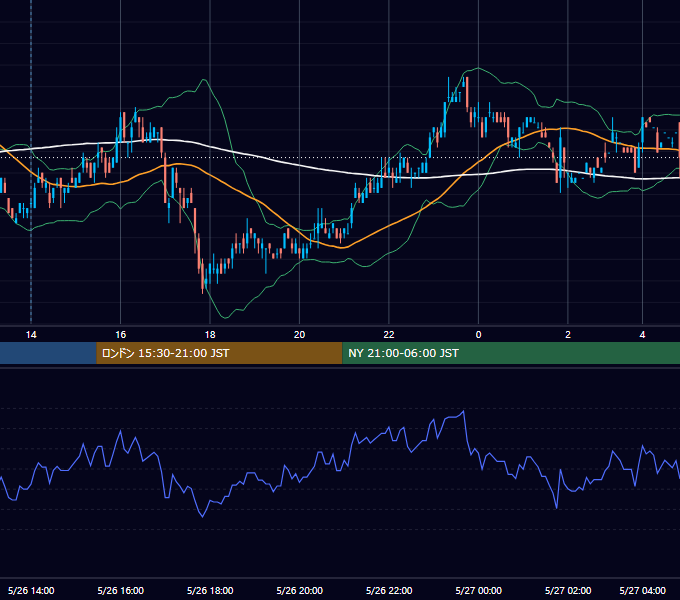Click the 5/27 04:00 time axis label
This screenshot has width=680, height=600.
pos(642,590)
